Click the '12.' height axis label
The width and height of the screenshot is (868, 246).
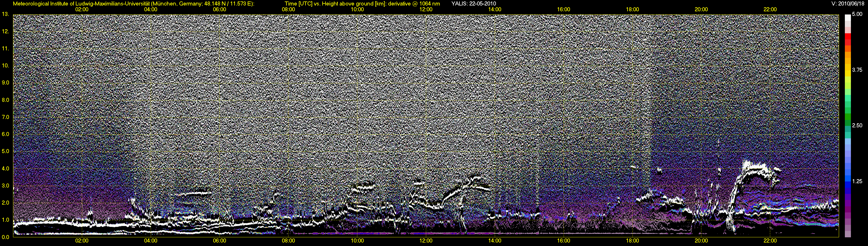tap(5, 32)
